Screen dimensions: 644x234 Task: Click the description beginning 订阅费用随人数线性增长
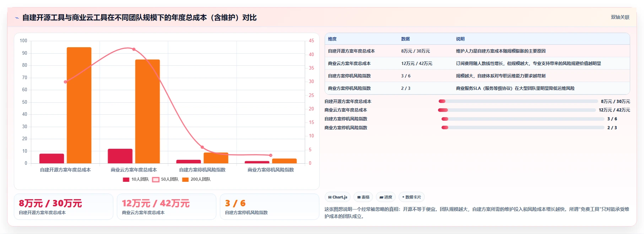529,64
